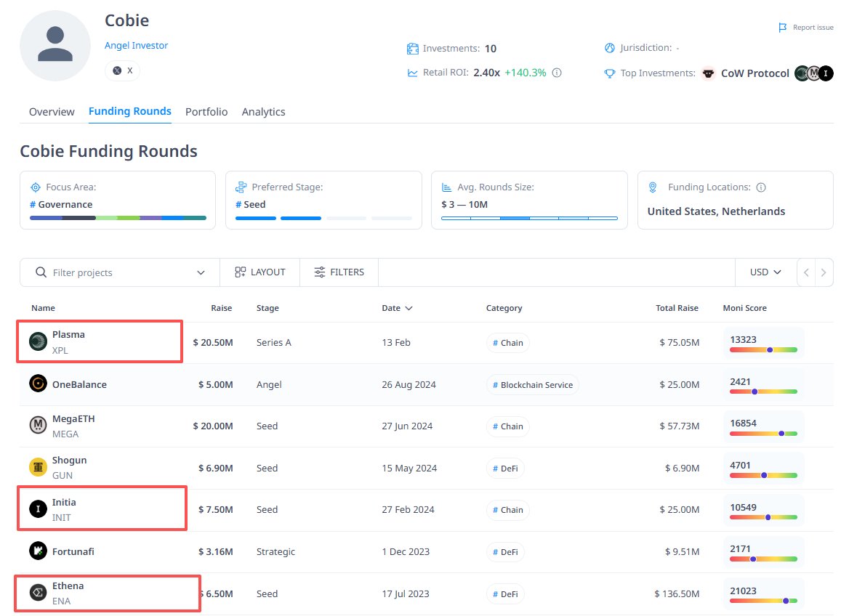Click the $ 136.50M total raise

(676, 594)
